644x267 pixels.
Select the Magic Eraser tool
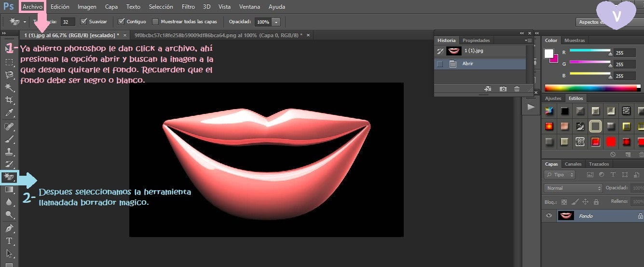click(x=9, y=177)
